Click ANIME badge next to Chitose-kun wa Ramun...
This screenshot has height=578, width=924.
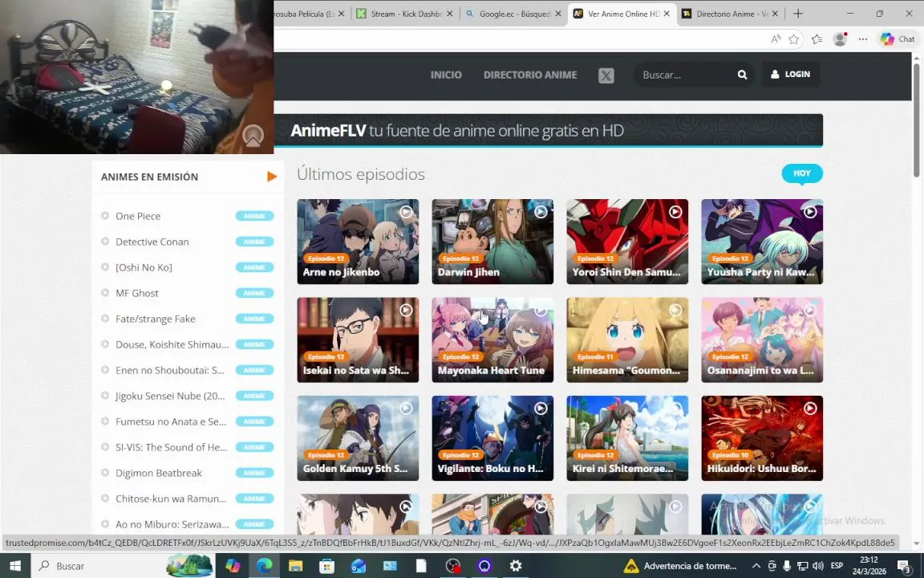click(254, 499)
